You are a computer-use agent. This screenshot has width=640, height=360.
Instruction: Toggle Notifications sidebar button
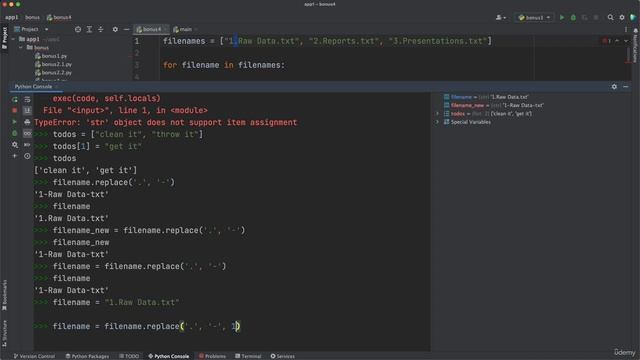[636, 46]
